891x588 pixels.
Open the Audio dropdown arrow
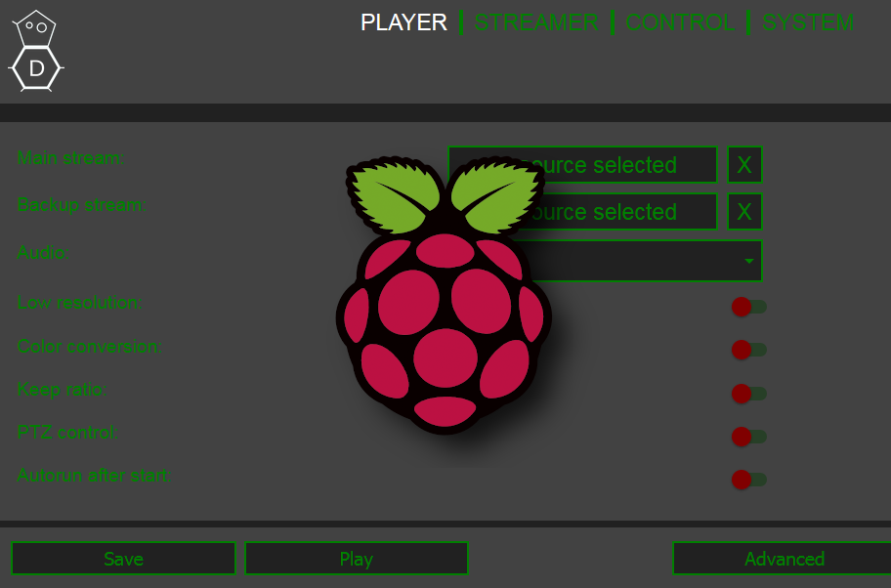[x=749, y=262]
